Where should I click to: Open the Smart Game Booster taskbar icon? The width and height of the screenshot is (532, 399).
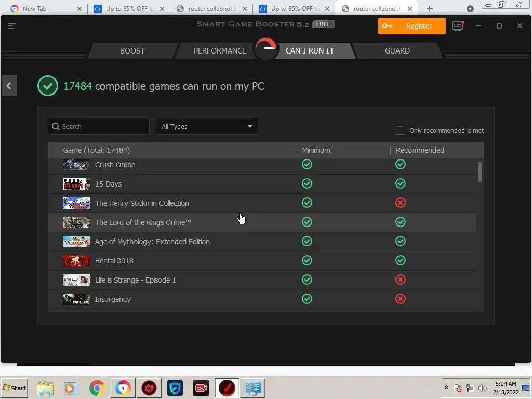click(227, 388)
